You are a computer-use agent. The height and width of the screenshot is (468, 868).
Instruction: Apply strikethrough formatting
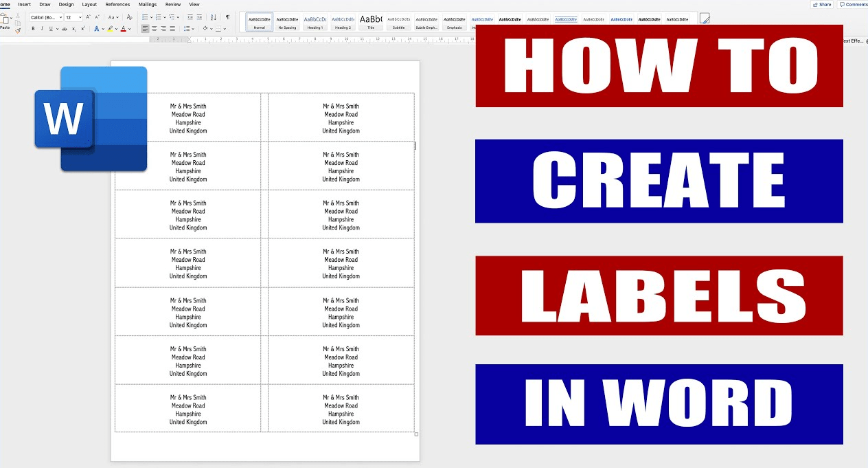click(65, 29)
